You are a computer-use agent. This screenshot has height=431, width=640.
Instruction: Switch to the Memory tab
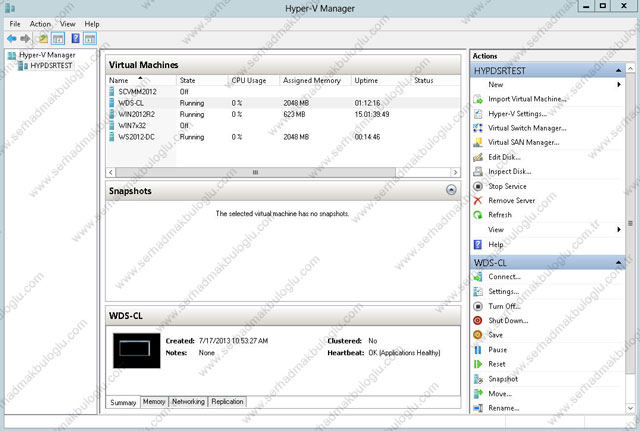(x=154, y=402)
